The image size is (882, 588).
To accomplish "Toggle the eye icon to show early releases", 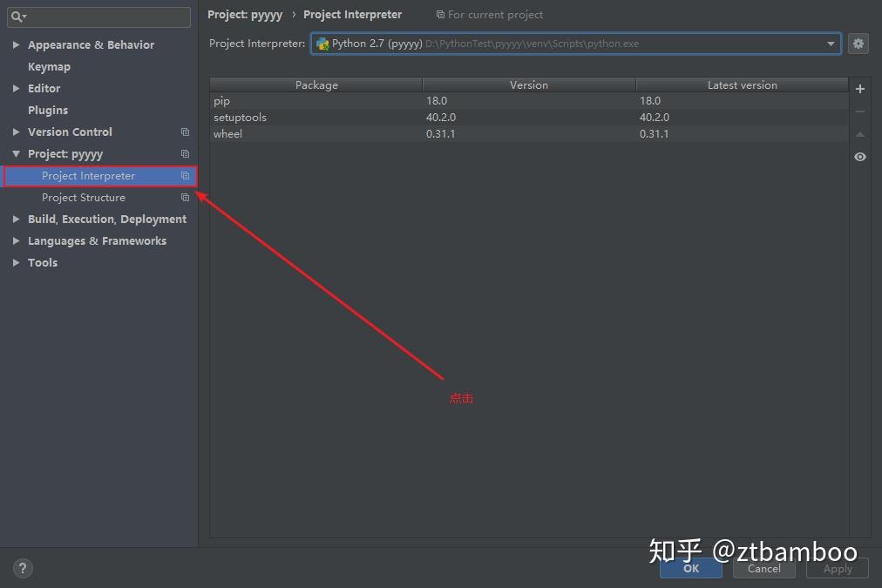I will point(859,157).
